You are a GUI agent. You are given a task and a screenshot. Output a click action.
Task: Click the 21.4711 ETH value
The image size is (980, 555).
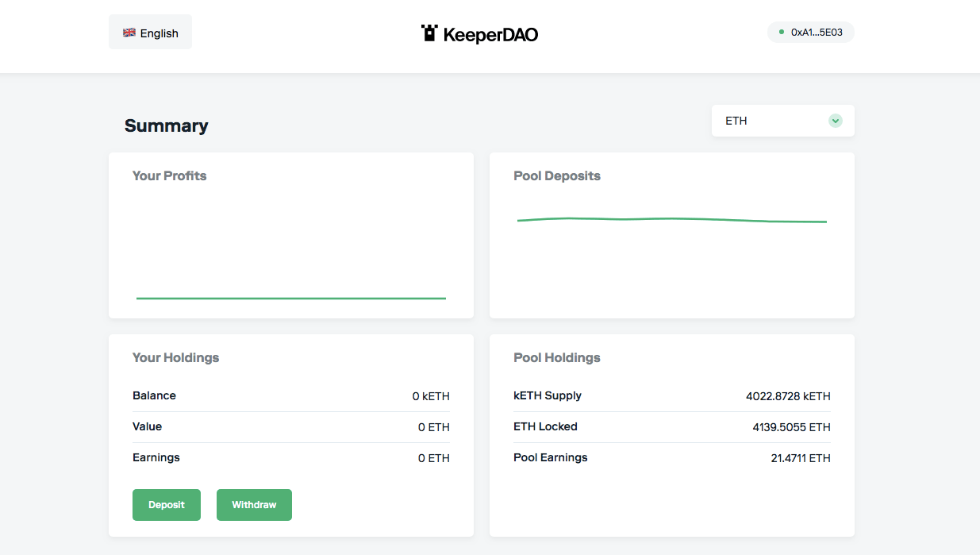point(801,458)
